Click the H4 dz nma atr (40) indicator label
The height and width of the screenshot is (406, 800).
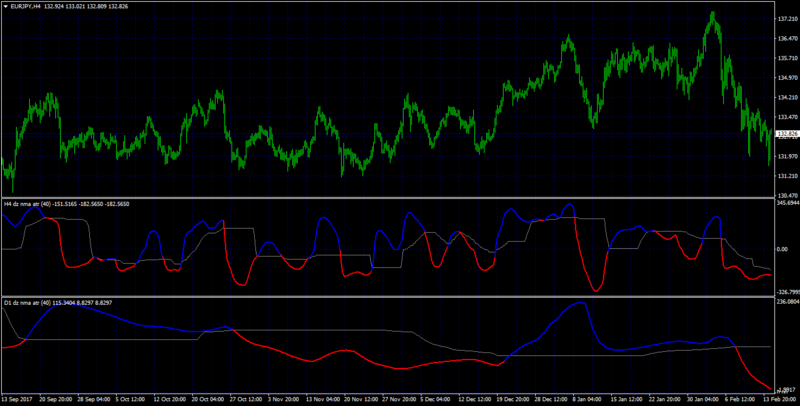[x=27, y=204]
